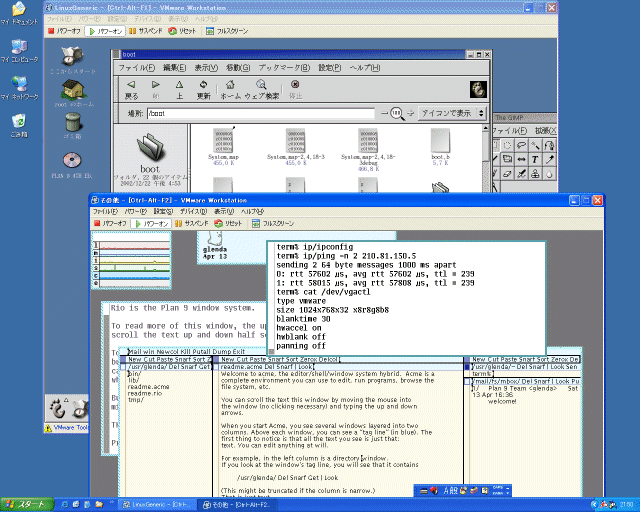Open the Windows ごみ箱 desktop icon
Viewport: 640px width, 512px height.
point(19,126)
